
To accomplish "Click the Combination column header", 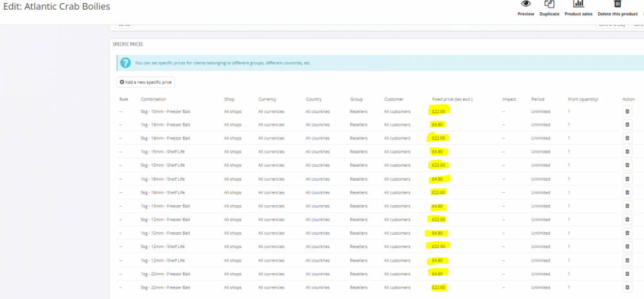I will pos(153,100).
